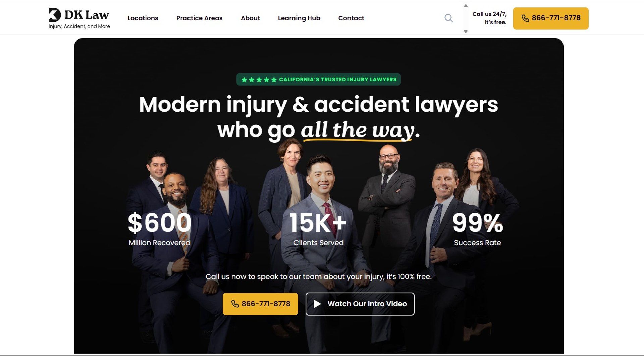Click the down arrow beside Call us 24/7
644x356 pixels.
466,32
